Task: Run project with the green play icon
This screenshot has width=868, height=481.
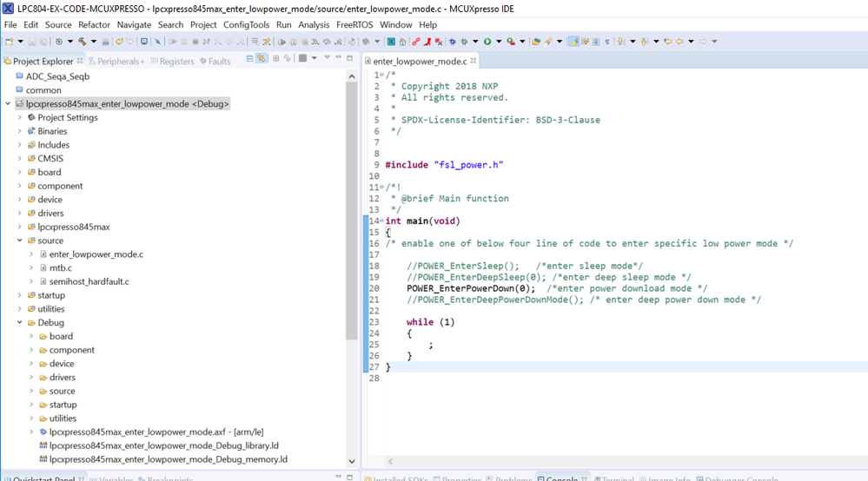Action: click(x=487, y=42)
